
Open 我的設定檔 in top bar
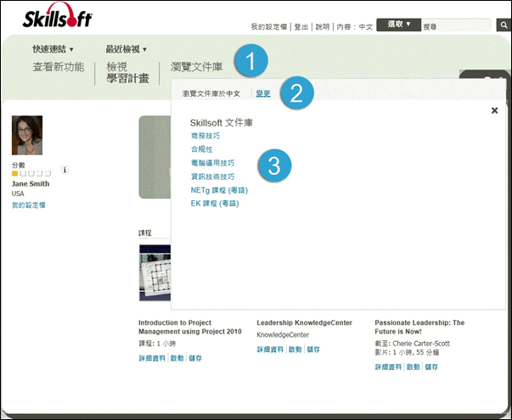pyautogui.click(x=268, y=27)
